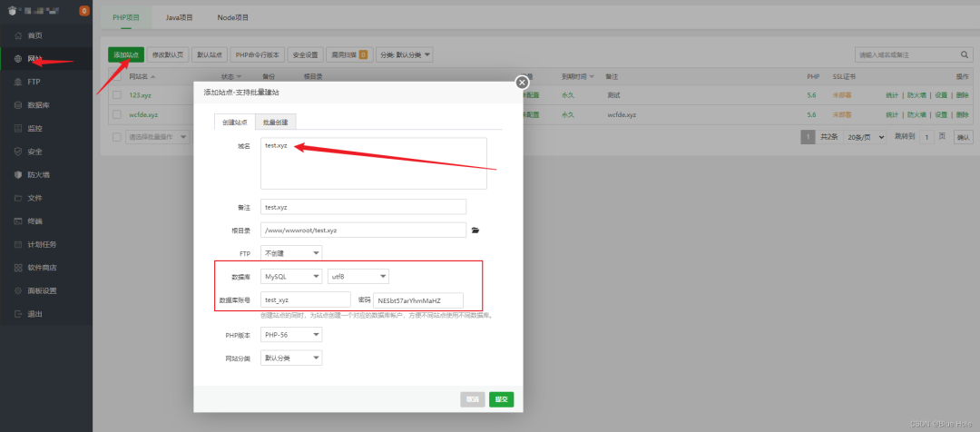Open the utf8 encoding dropdown

coord(358,276)
